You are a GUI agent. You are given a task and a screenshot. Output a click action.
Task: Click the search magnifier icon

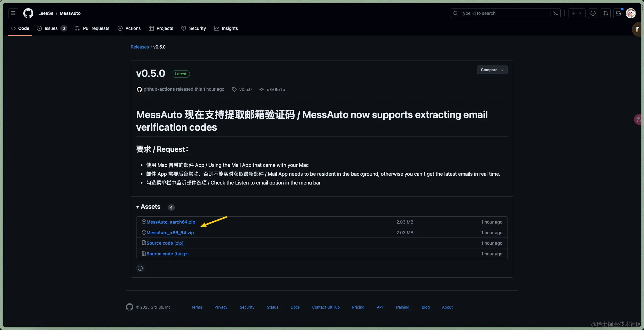click(456, 13)
